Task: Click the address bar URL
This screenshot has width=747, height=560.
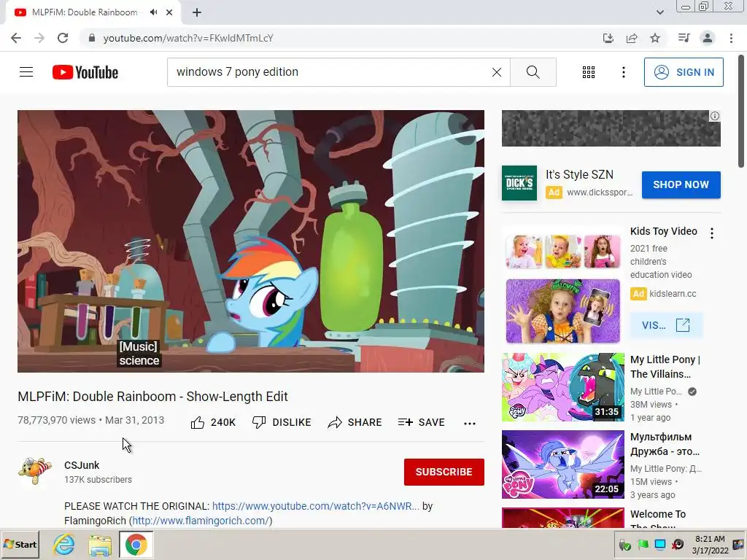Action: 188,38
